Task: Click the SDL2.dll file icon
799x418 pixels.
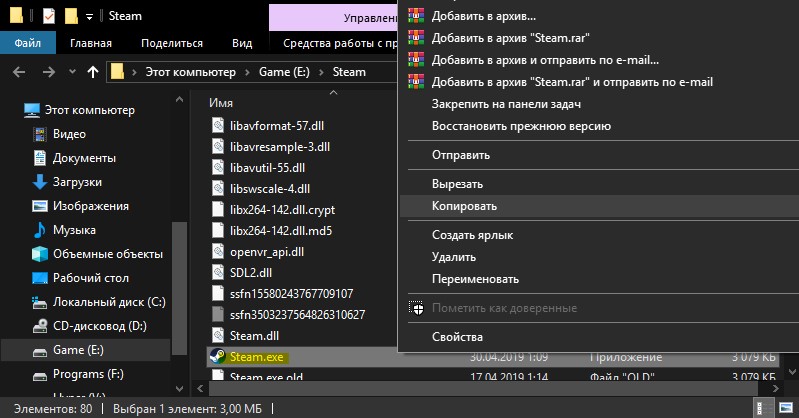Action: pyautogui.click(x=218, y=273)
